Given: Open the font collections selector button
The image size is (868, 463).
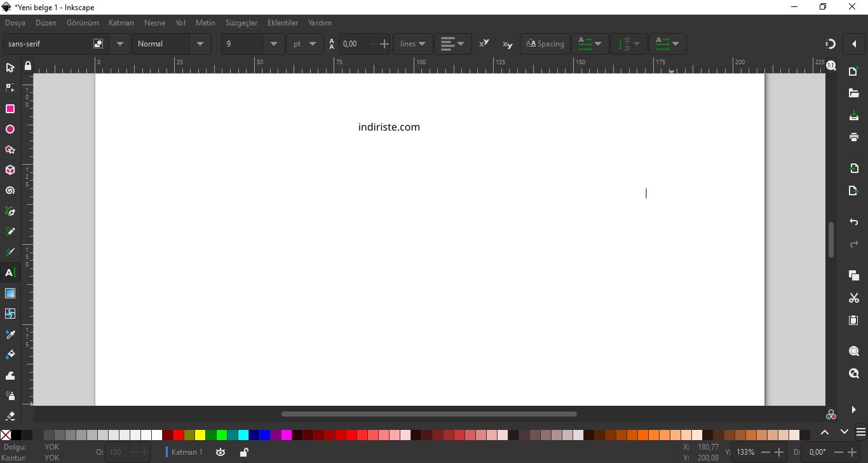Looking at the screenshot, I should click(x=98, y=44).
